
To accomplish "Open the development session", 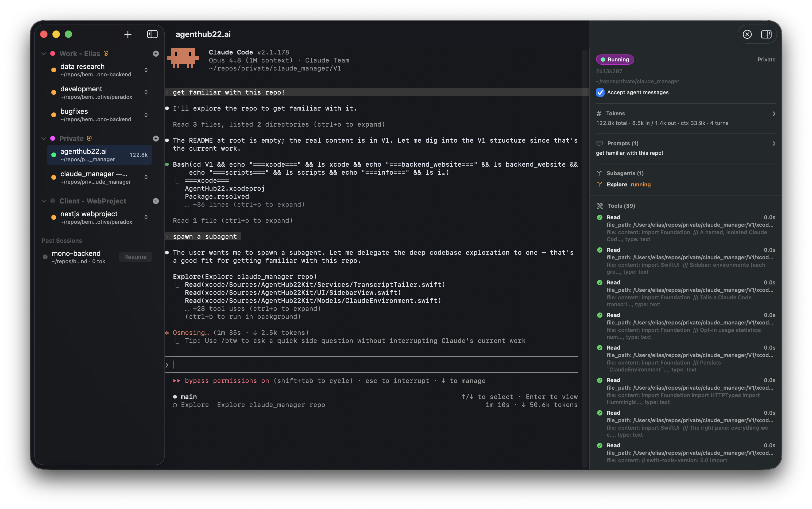I will [99, 93].
